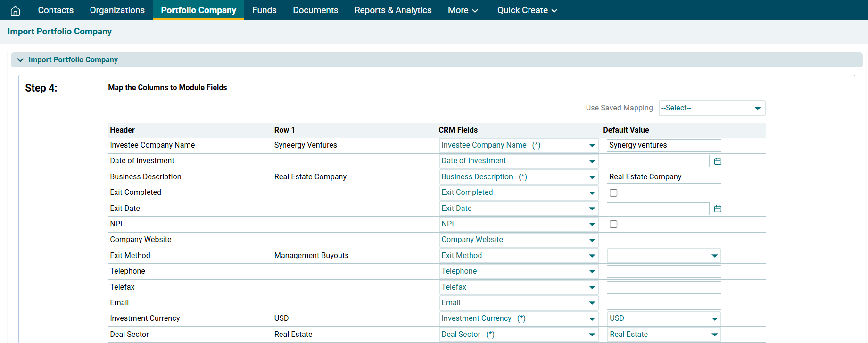
Task: Collapse the Import Portfolio Company section chevron
Action: click(x=20, y=60)
